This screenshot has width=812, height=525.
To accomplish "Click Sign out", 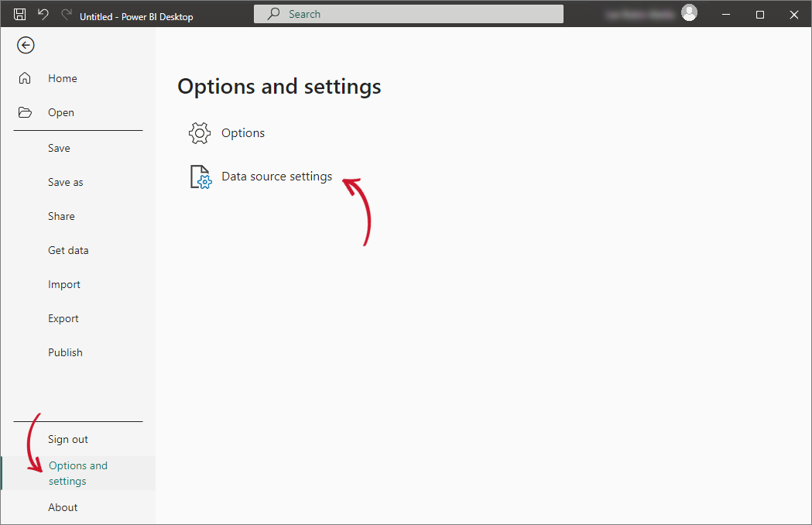I will click(67, 438).
